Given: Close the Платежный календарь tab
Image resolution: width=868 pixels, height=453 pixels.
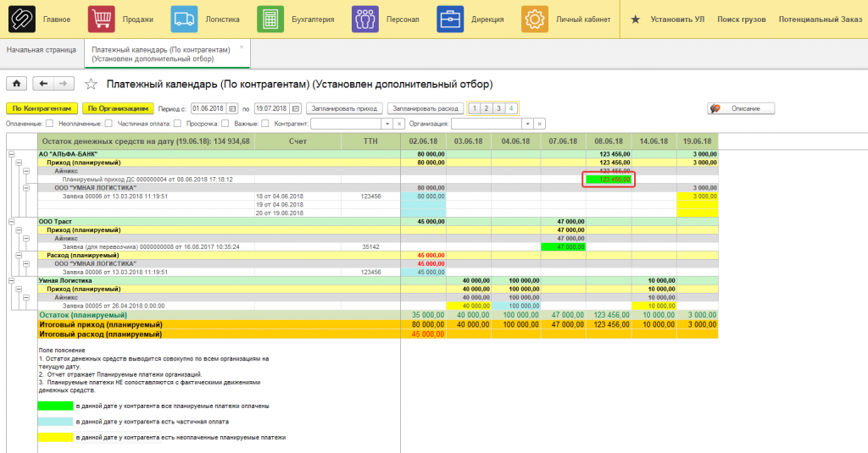Looking at the screenshot, I should click(242, 47).
